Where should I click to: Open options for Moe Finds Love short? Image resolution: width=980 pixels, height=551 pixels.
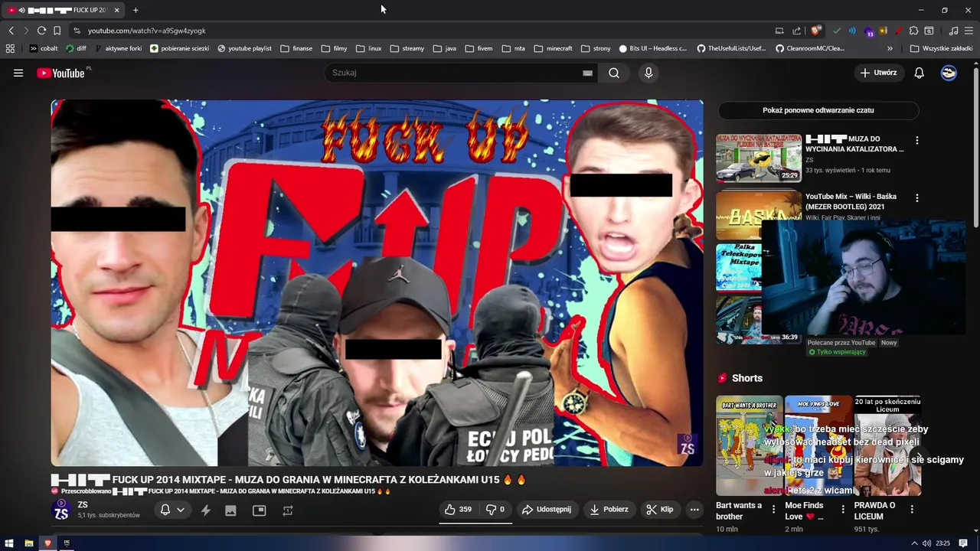842,509
